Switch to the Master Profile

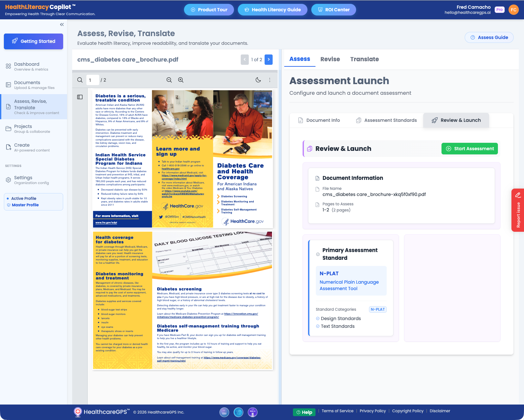click(25, 205)
